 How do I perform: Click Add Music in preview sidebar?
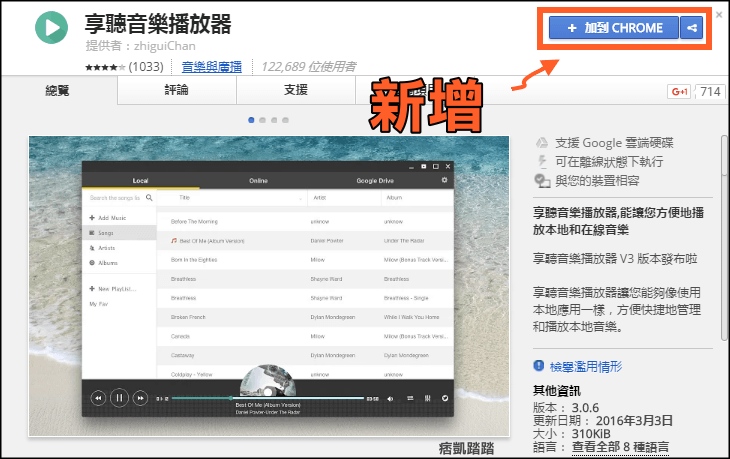tap(108, 218)
